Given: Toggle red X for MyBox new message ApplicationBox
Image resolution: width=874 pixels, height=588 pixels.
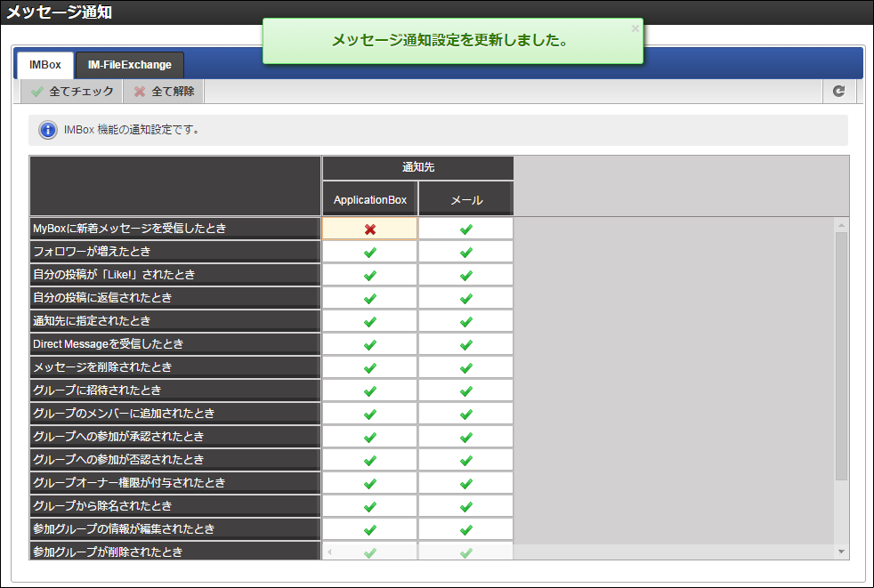Looking at the screenshot, I should pyautogui.click(x=369, y=230).
